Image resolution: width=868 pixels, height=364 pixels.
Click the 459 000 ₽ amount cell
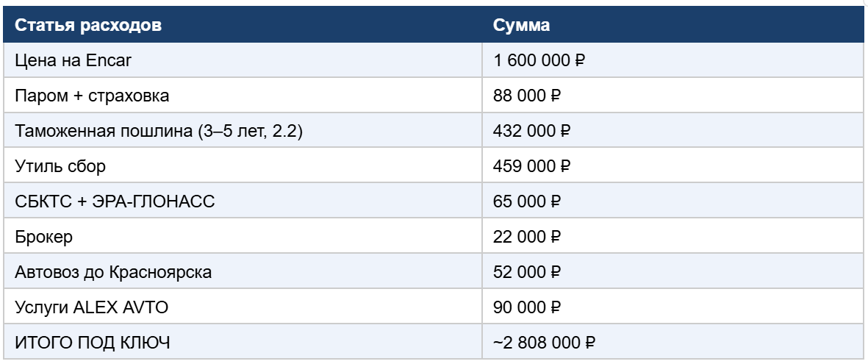pyautogui.click(x=672, y=165)
